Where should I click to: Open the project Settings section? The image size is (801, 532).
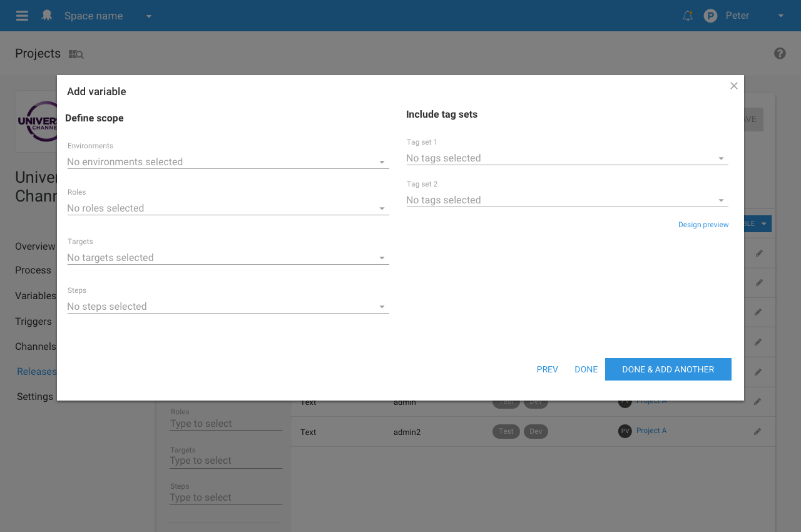click(x=34, y=396)
